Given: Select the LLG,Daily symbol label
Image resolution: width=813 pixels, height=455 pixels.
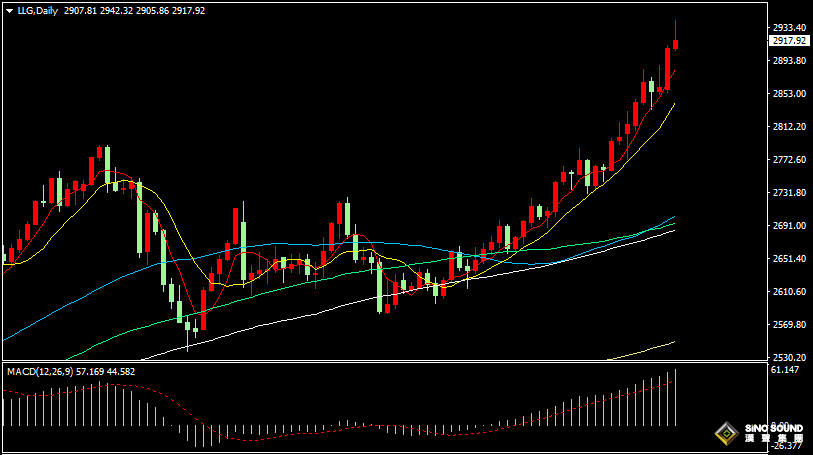Looking at the screenshot, I should coord(37,11).
